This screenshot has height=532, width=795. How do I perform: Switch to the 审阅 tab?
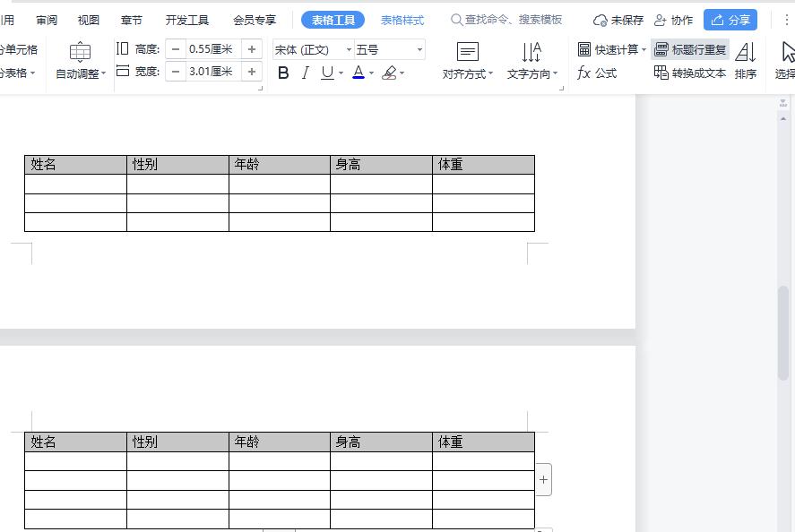click(47, 21)
